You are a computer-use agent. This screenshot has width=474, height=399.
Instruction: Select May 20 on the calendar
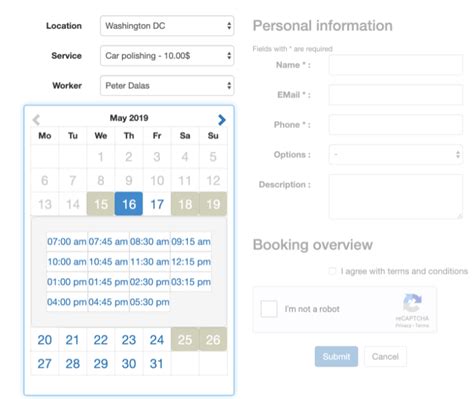click(44, 340)
